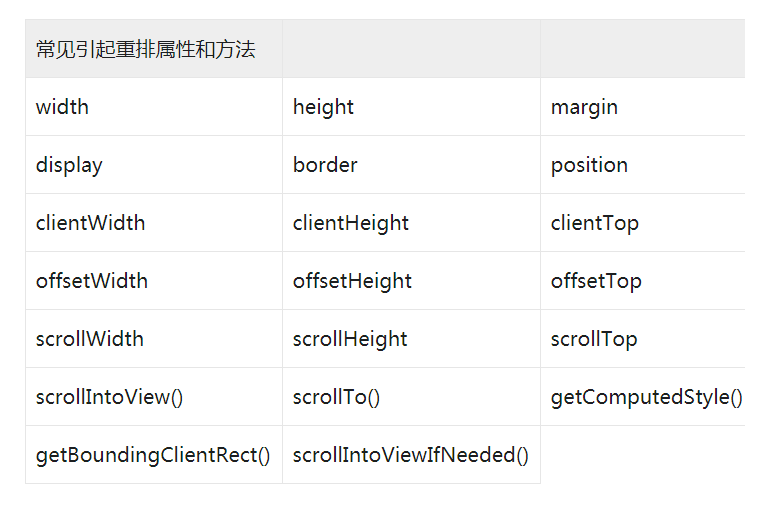
Task: Select the width cell
Action: (154, 106)
